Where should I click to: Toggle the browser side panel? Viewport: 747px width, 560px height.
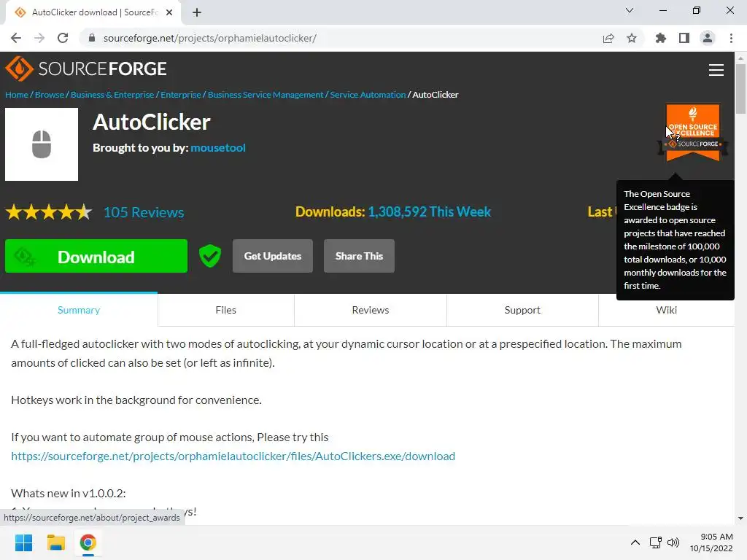tap(684, 38)
